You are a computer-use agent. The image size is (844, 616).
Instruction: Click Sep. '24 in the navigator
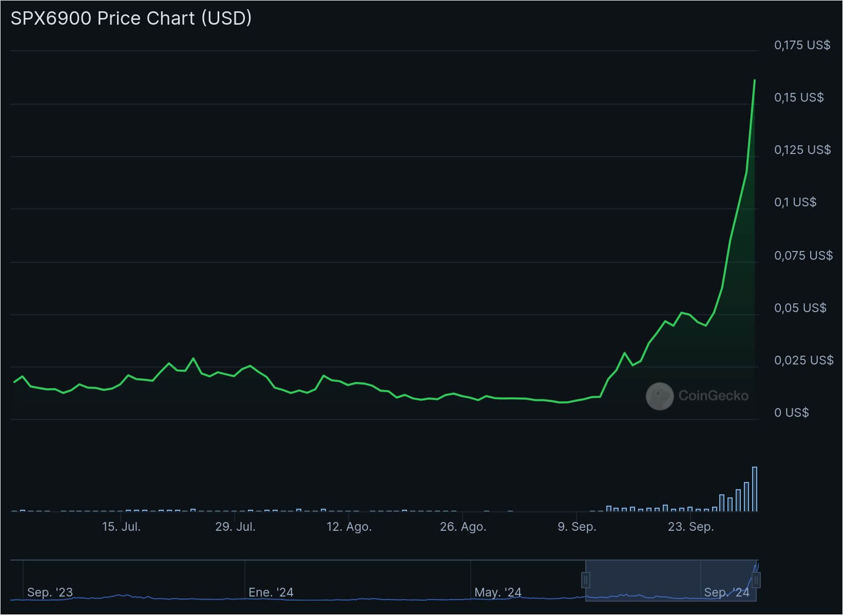727,592
